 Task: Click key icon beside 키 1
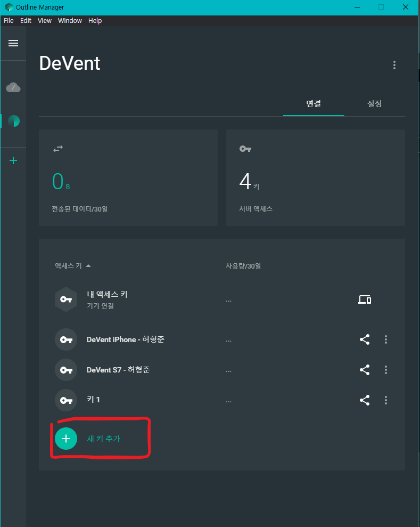[x=66, y=400]
